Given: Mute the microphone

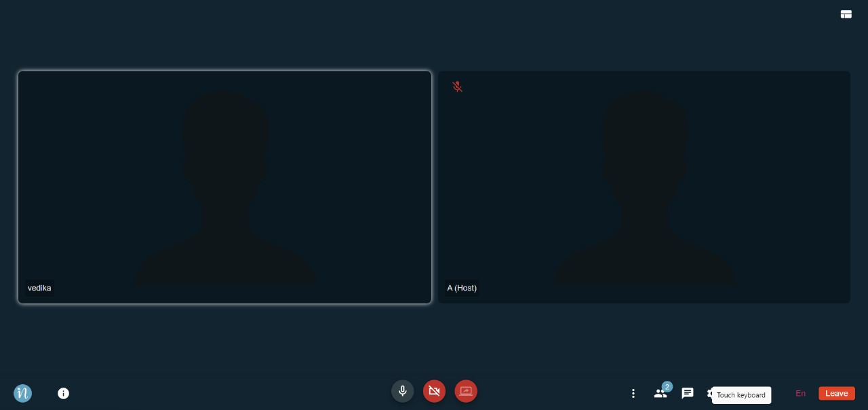Looking at the screenshot, I should (402, 391).
